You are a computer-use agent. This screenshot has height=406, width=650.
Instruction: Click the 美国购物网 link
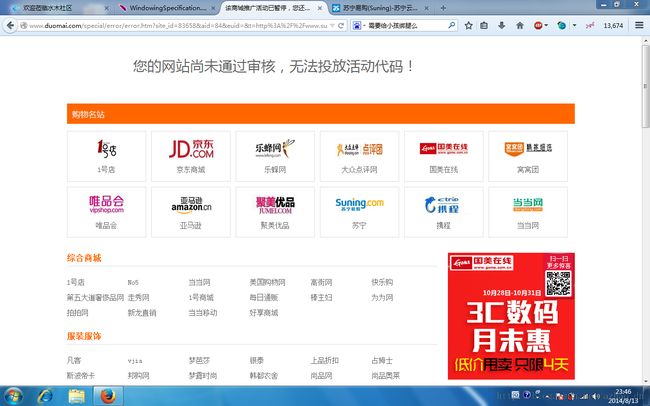pyautogui.click(x=267, y=282)
